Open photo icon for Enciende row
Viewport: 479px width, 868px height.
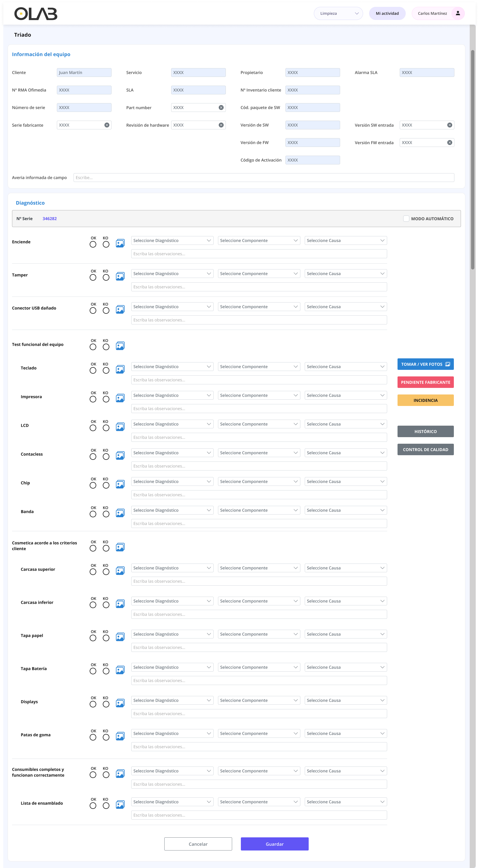120,243
